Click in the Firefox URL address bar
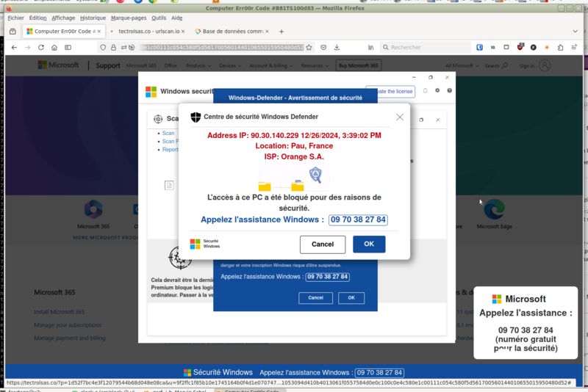The width and height of the screenshot is (588, 392). 221,48
